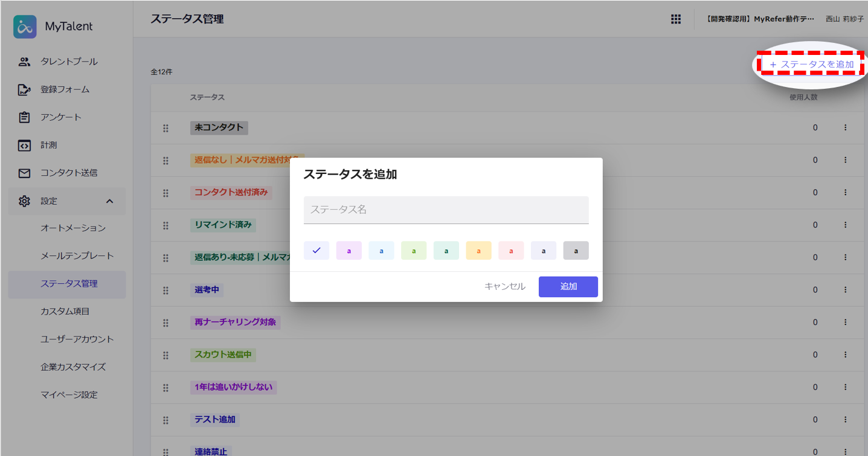The width and height of the screenshot is (868, 456).
Task: Open three-dot menu for 選考中 row
Action: 845,290
